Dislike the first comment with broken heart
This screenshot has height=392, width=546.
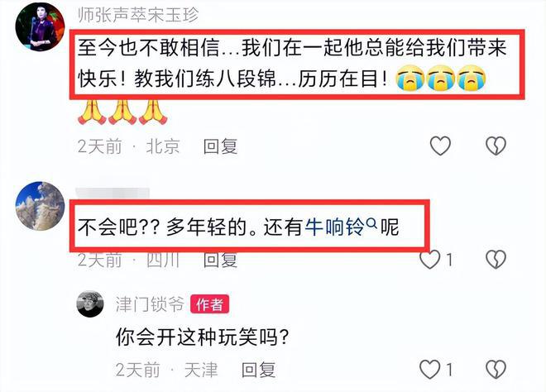point(496,146)
